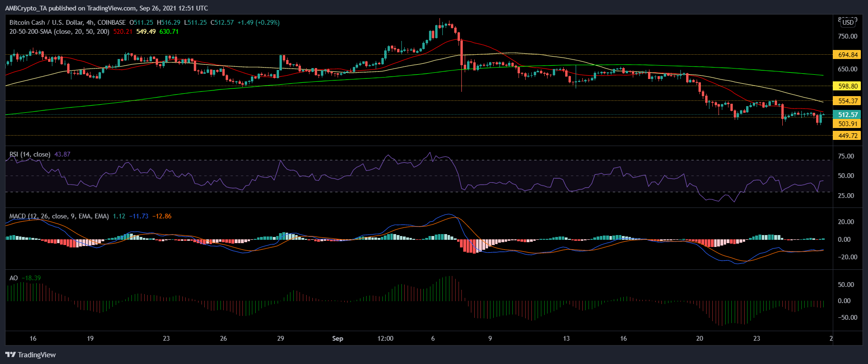Click the green SMA value 630.71
The width and height of the screenshot is (868, 364).
169,31
